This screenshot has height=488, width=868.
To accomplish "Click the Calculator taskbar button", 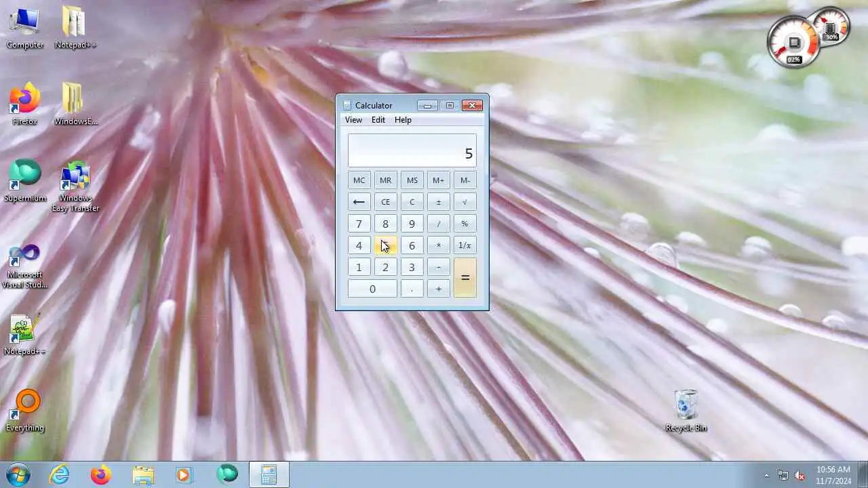I will pyautogui.click(x=269, y=474).
